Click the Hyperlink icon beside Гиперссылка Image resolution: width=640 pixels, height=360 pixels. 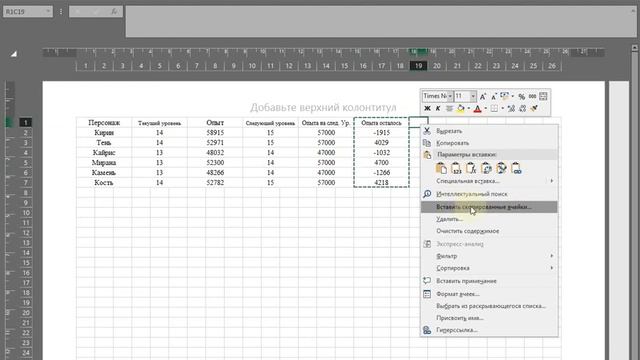427,330
